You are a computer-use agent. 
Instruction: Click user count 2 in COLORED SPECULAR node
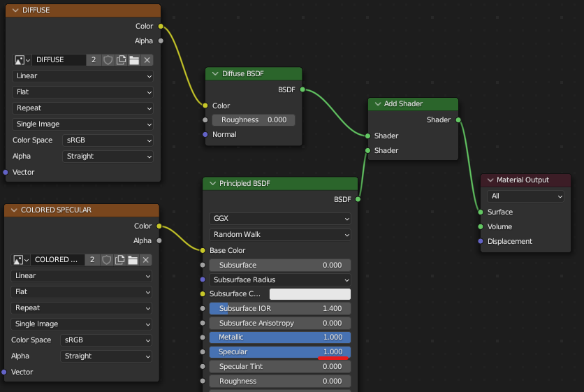pos(92,260)
